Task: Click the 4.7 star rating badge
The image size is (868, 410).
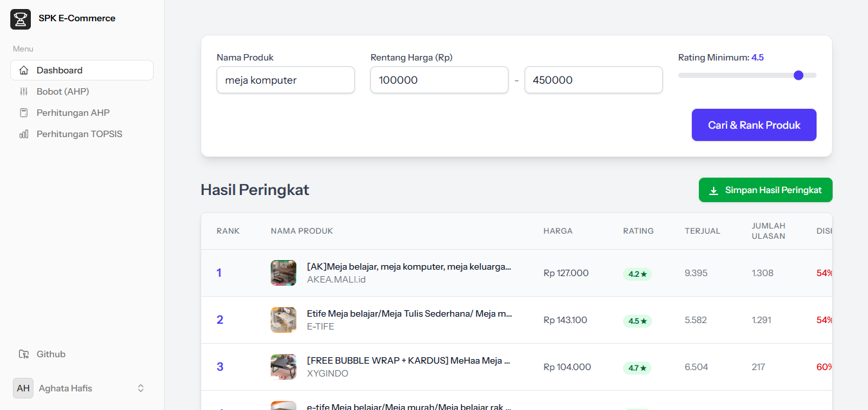Action: pos(637,368)
